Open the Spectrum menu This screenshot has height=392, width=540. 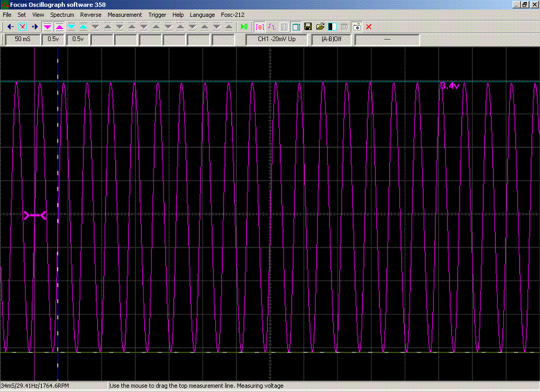[x=62, y=15]
